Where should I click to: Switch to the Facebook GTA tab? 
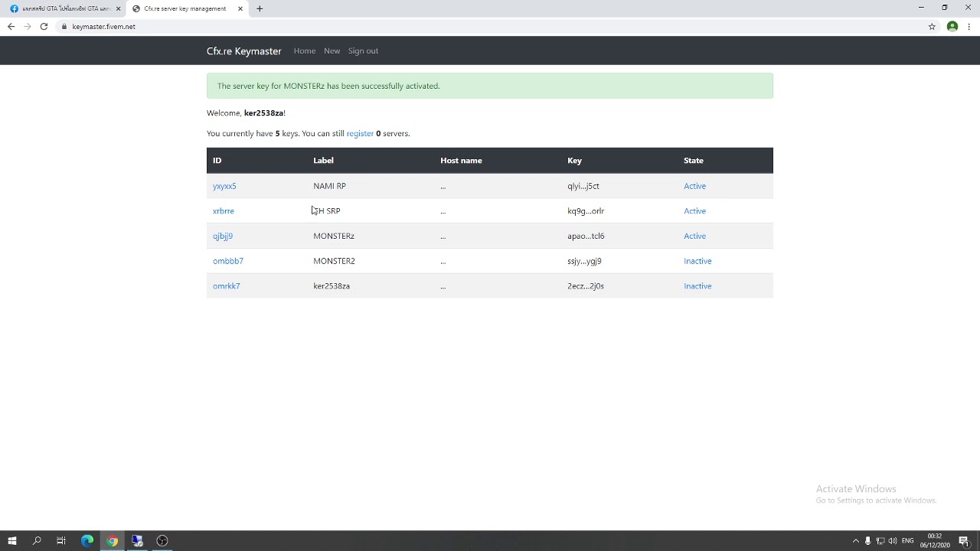64,8
